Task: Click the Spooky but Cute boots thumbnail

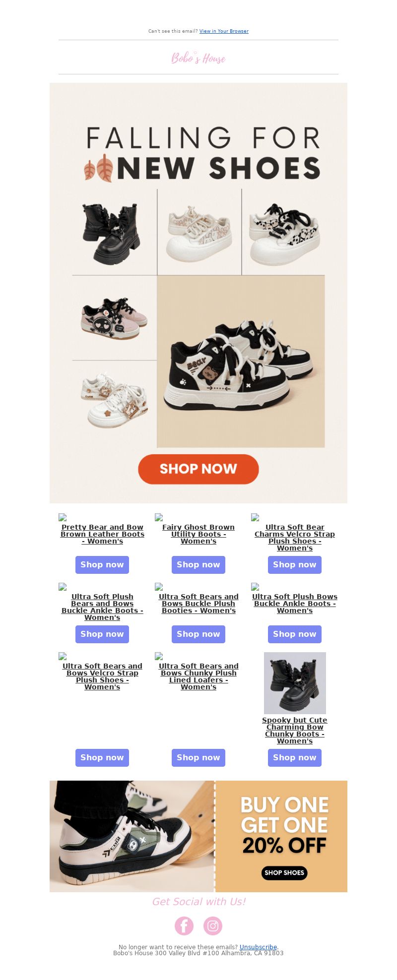Action: click(295, 683)
